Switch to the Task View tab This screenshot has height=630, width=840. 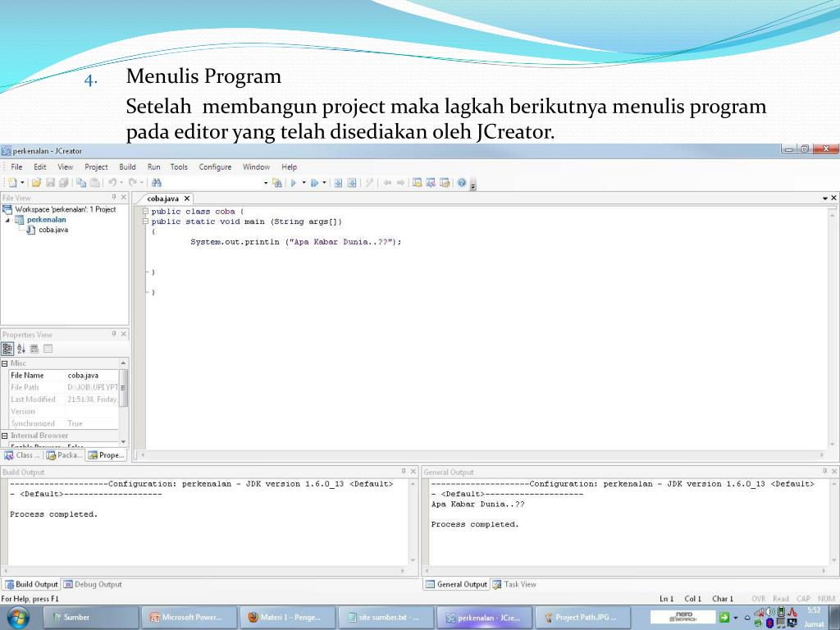[514, 584]
